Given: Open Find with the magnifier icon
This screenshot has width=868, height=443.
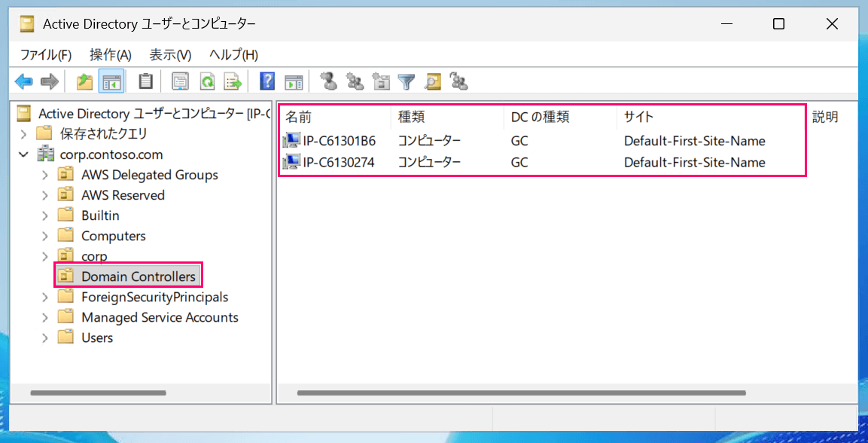Looking at the screenshot, I should click(432, 82).
